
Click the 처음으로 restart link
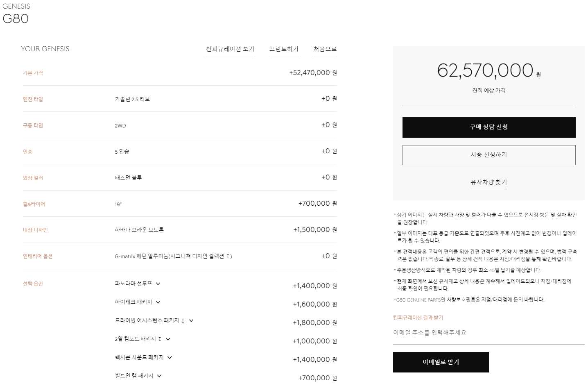point(325,49)
